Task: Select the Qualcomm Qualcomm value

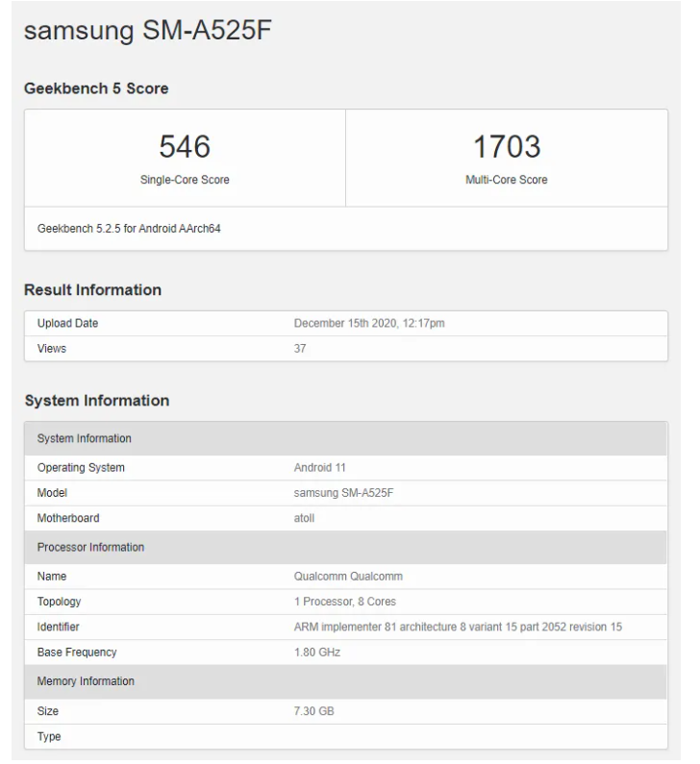Action: tap(348, 577)
